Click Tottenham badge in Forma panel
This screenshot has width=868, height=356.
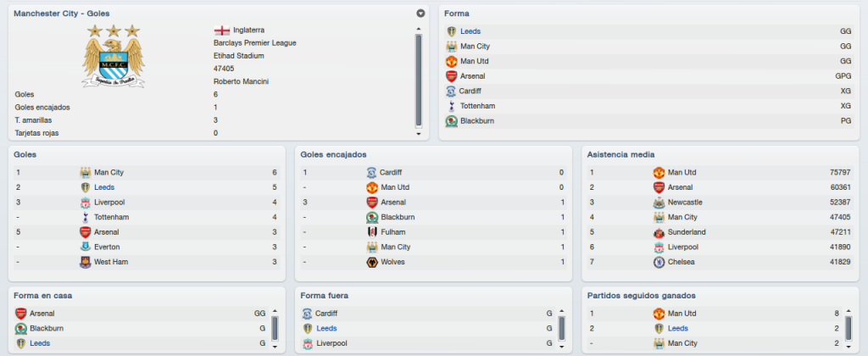[x=451, y=106]
